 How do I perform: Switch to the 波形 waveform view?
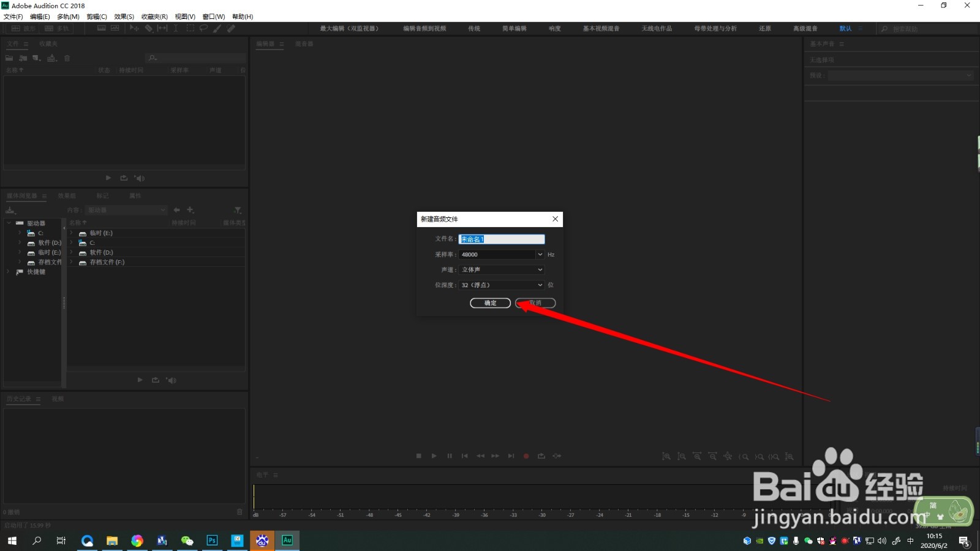pos(23,29)
